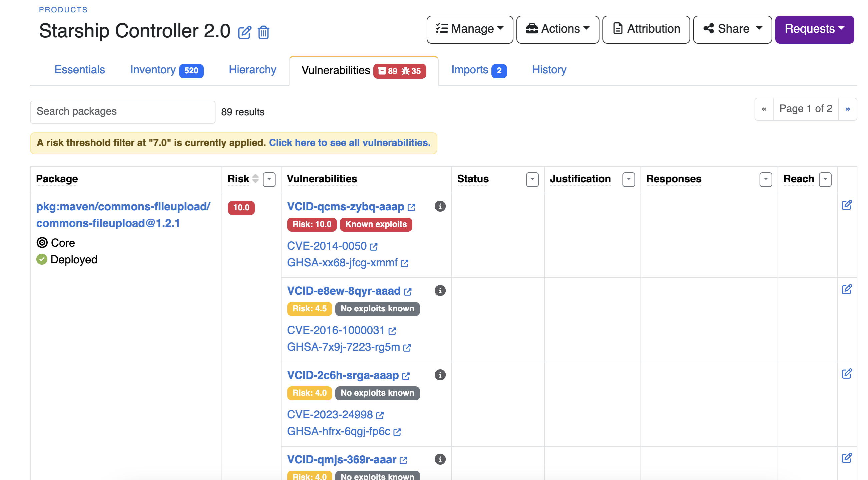Click external link icon next to GHSA-xx68-jfcg-xmmf
The image size is (868, 480).
[x=404, y=263]
